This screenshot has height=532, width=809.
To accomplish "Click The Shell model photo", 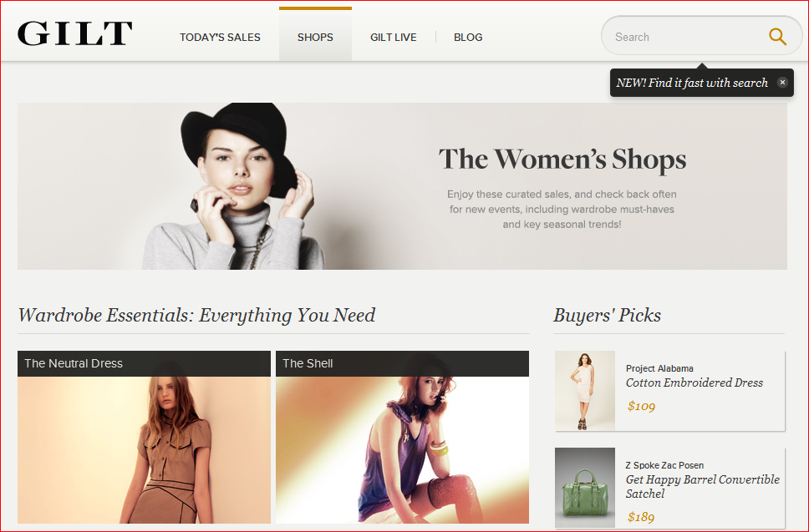I will coord(402,451).
